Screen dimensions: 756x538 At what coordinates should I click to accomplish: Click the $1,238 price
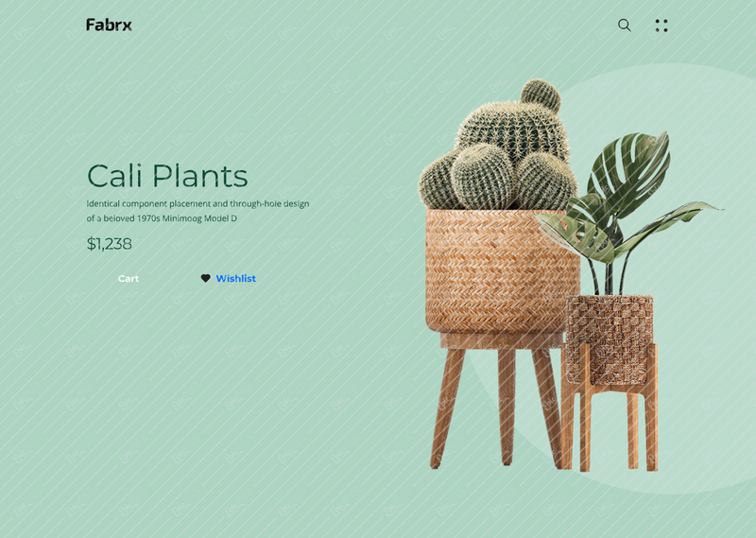click(x=109, y=244)
